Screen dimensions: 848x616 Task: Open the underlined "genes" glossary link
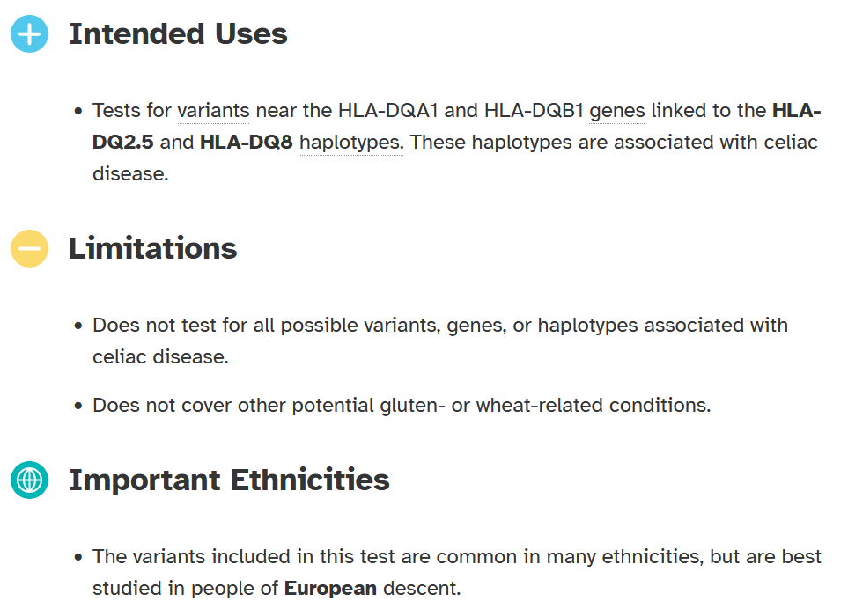(616, 112)
